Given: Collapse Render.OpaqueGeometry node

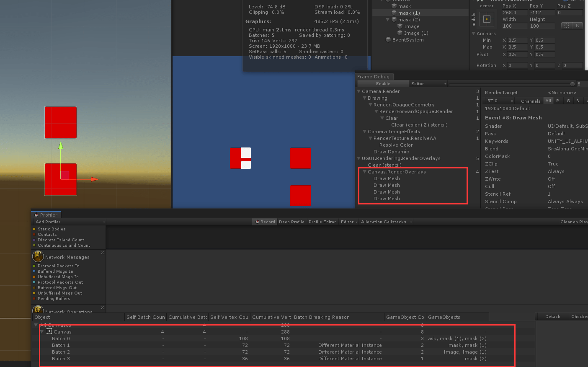Looking at the screenshot, I should 371,105.
